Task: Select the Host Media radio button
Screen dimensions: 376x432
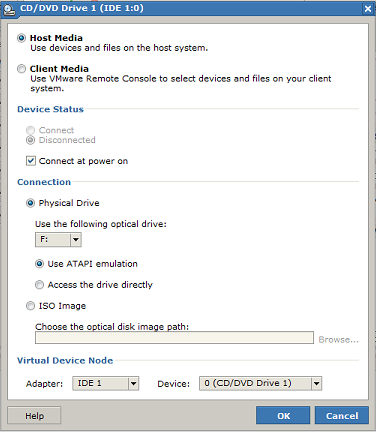Action: tap(21, 38)
